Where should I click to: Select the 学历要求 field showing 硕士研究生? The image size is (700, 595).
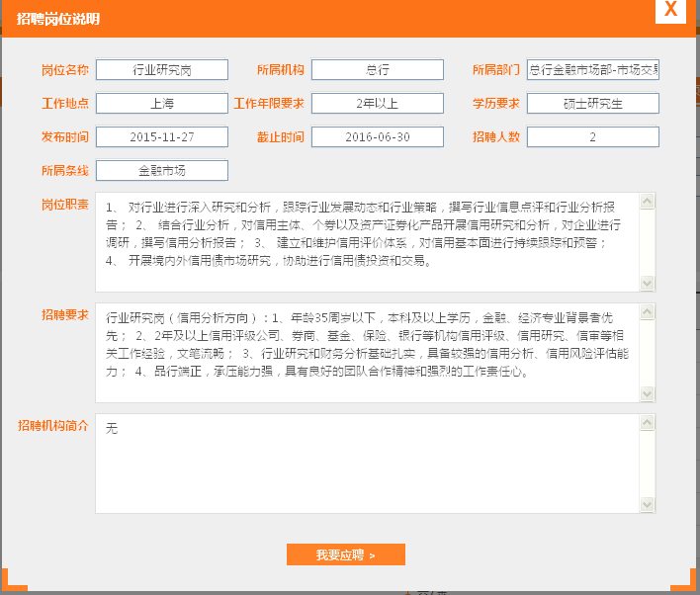[x=593, y=104]
